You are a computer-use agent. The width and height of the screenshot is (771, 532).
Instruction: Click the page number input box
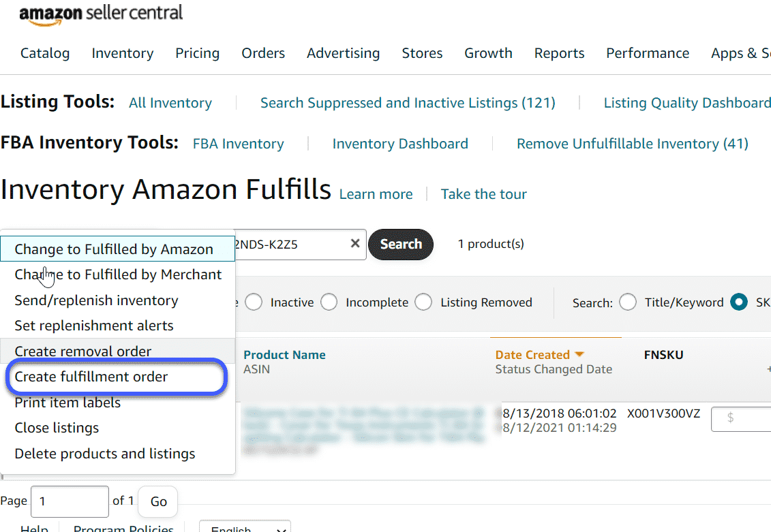(x=69, y=501)
